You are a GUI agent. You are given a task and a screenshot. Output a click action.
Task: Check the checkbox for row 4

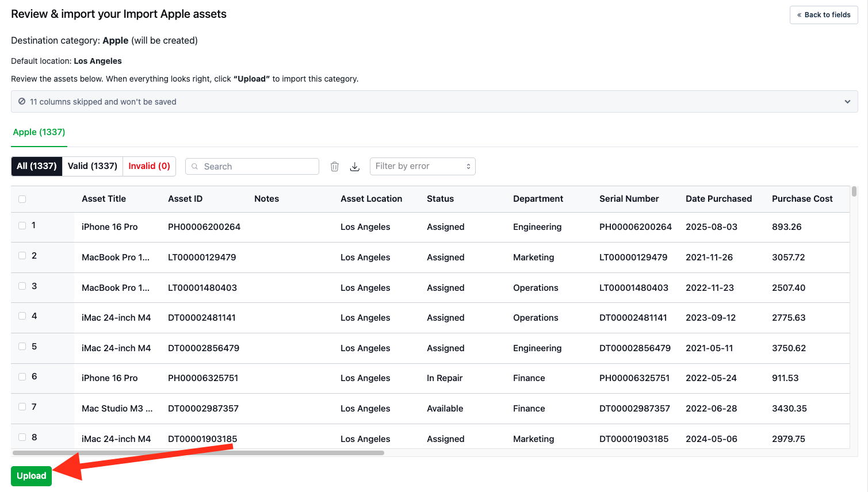point(22,316)
